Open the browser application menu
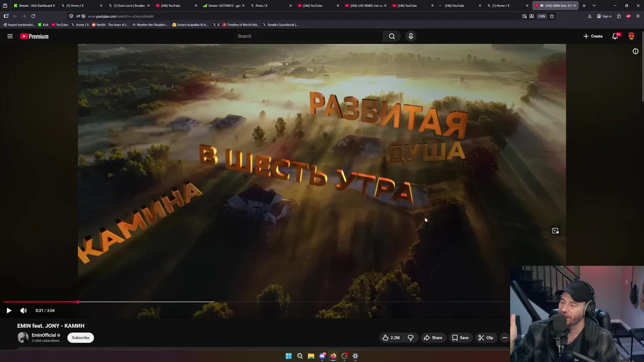This screenshot has height=362, width=644. [x=637, y=16]
